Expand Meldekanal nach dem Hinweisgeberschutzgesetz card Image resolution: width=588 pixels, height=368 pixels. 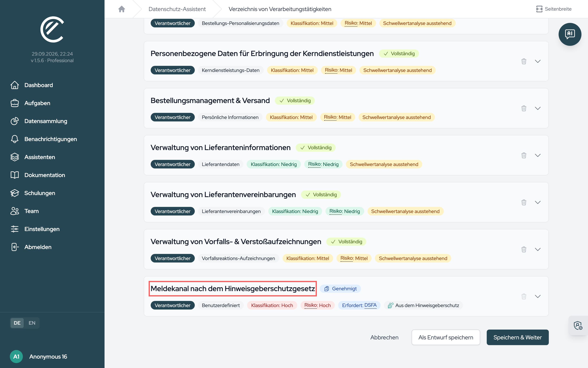[x=538, y=296]
